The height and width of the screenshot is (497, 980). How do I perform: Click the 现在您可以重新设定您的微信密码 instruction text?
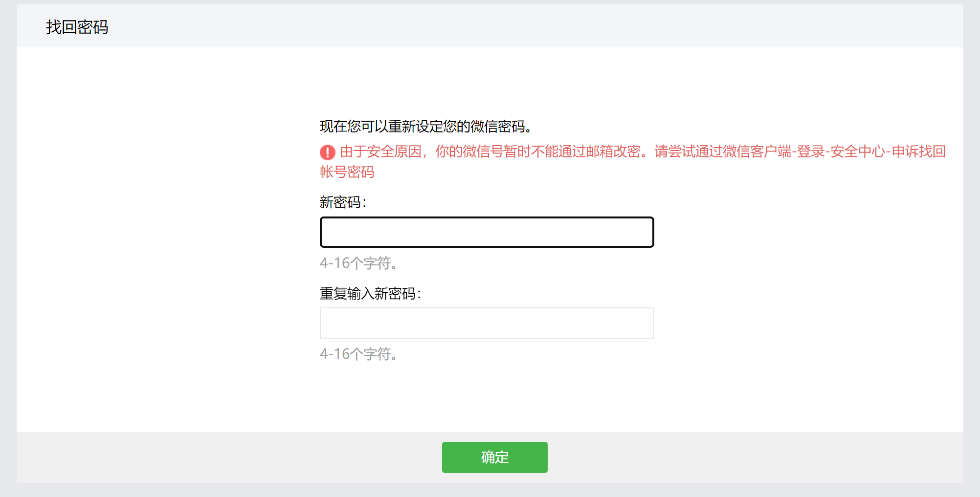coord(425,125)
